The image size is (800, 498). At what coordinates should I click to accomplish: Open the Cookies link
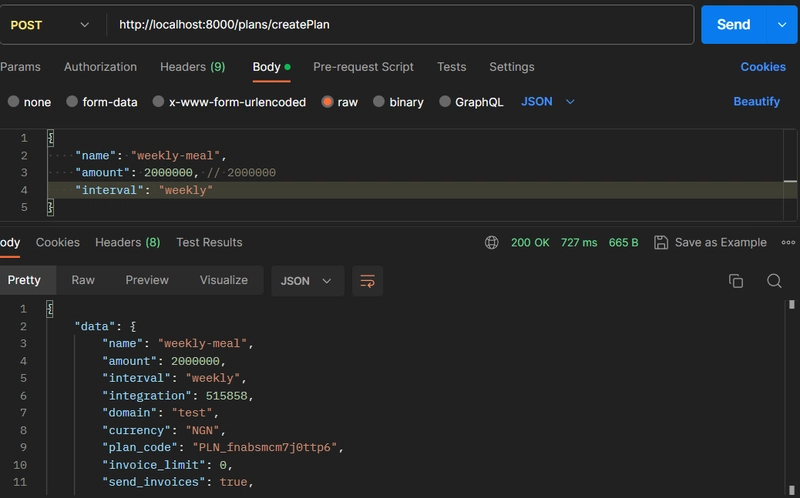(x=762, y=67)
